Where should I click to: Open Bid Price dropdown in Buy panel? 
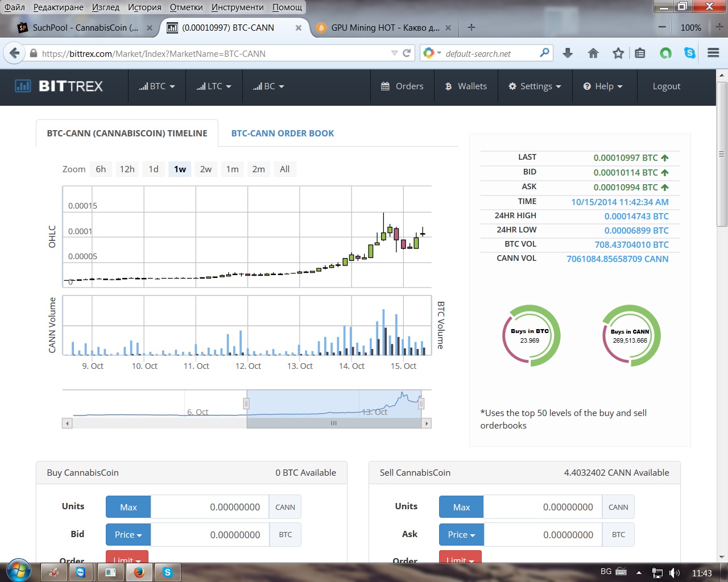tap(128, 535)
